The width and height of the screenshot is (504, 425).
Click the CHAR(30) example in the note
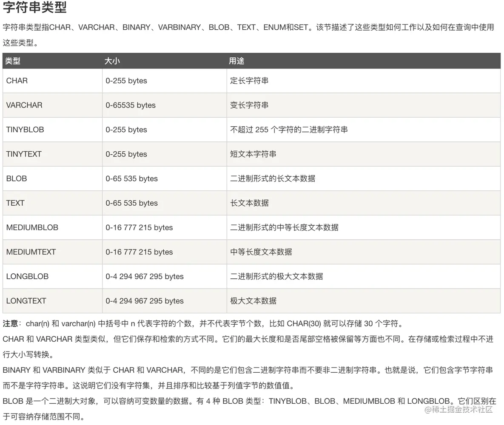tap(304, 323)
